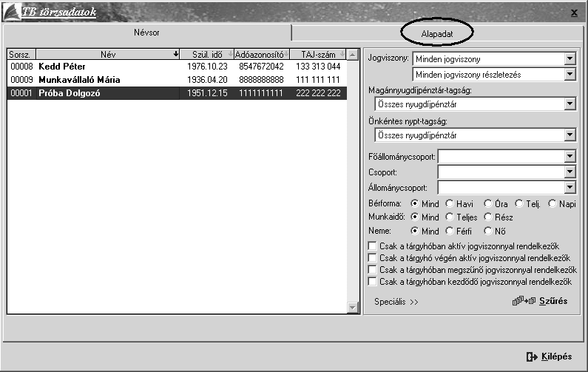Select the Munkavállaló Mária row

click(x=177, y=79)
